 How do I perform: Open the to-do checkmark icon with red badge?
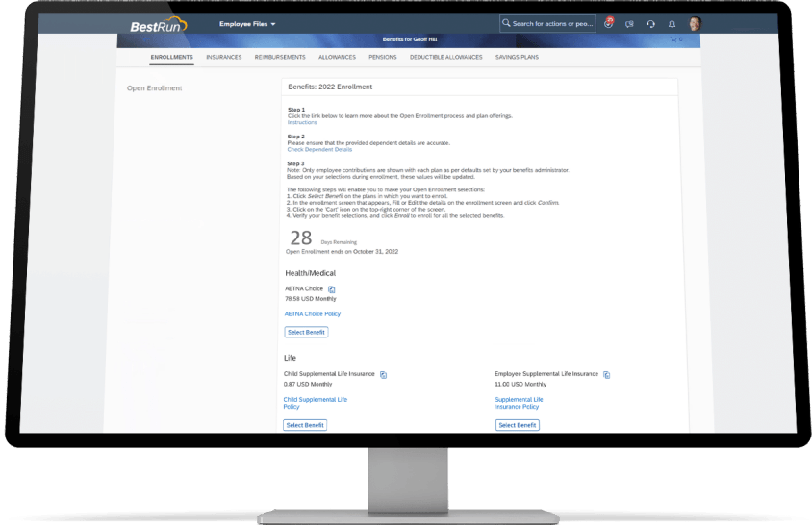(x=609, y=23)
